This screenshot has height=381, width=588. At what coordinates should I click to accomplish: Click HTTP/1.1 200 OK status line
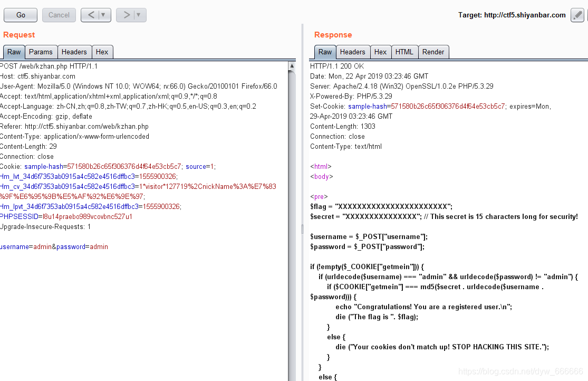337,66
